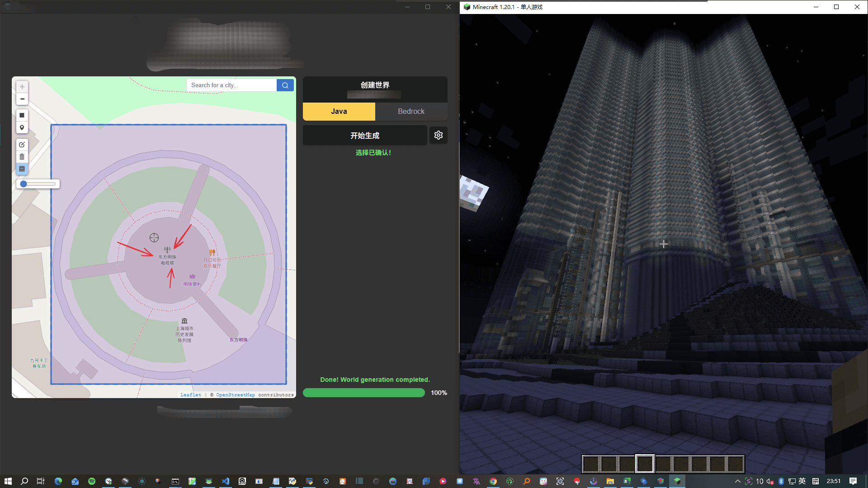Click the 上海城市历史发展陈列馆 museum marker

[x=184, y=321]
